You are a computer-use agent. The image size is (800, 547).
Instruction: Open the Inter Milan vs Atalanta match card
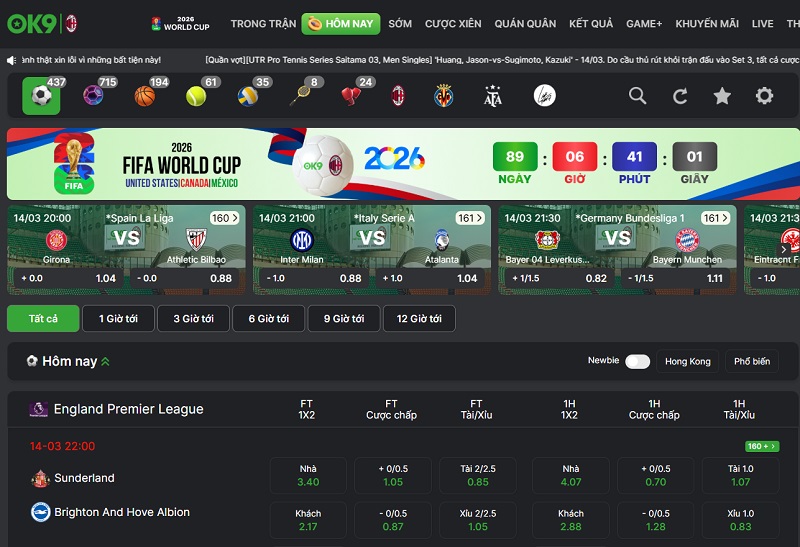[371, 249]
